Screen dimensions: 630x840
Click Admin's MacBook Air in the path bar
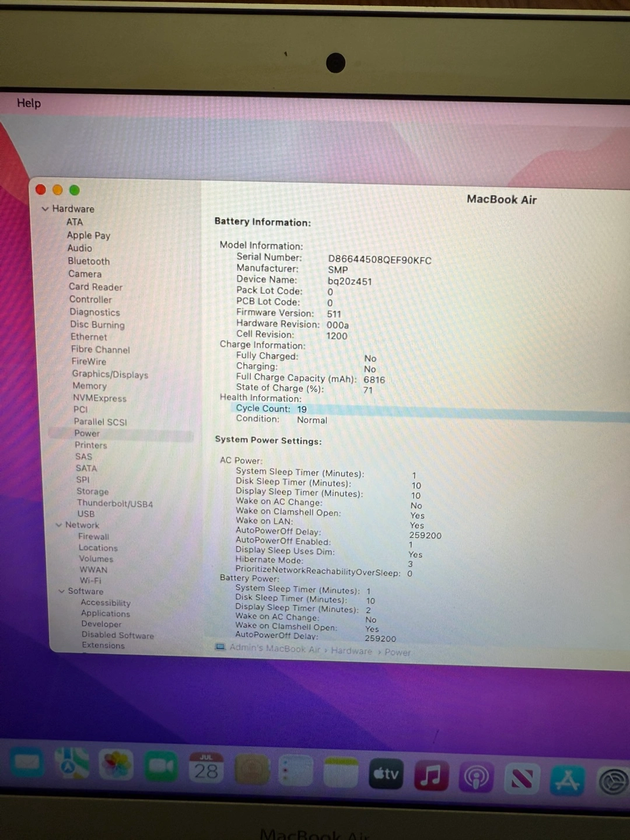coord(275,648)
